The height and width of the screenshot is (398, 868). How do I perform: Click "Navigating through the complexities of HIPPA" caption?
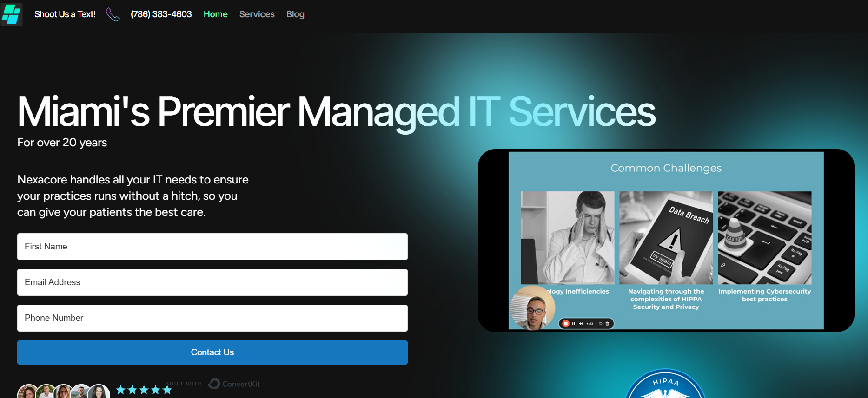click(x=666, y=299)
